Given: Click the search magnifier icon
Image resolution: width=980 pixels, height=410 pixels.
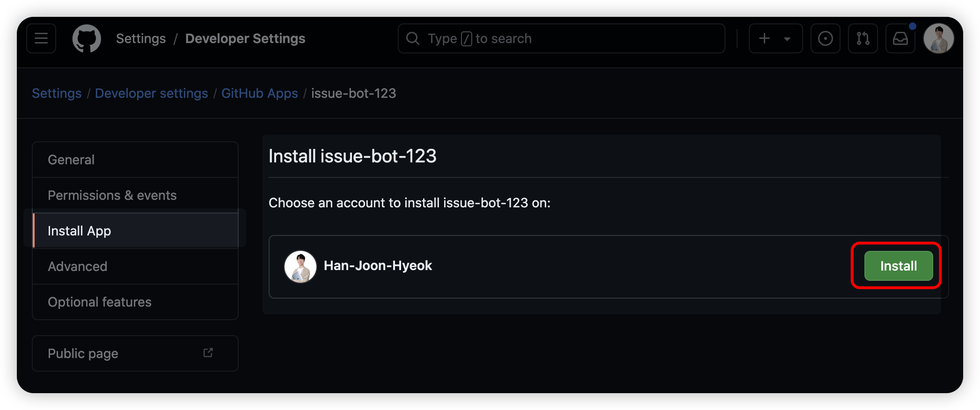Looking at the screenshot, I should click(412, 38).
